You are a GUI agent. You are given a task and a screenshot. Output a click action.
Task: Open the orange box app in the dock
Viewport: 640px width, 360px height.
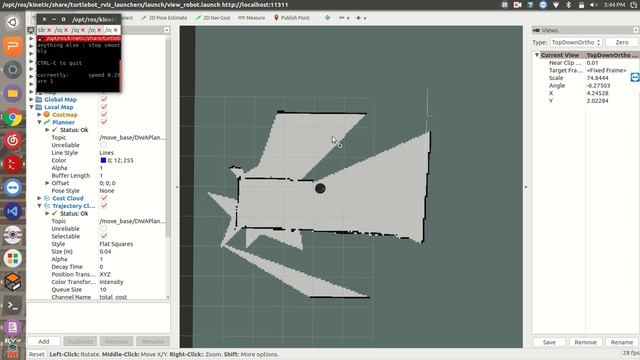click(13, 282)
